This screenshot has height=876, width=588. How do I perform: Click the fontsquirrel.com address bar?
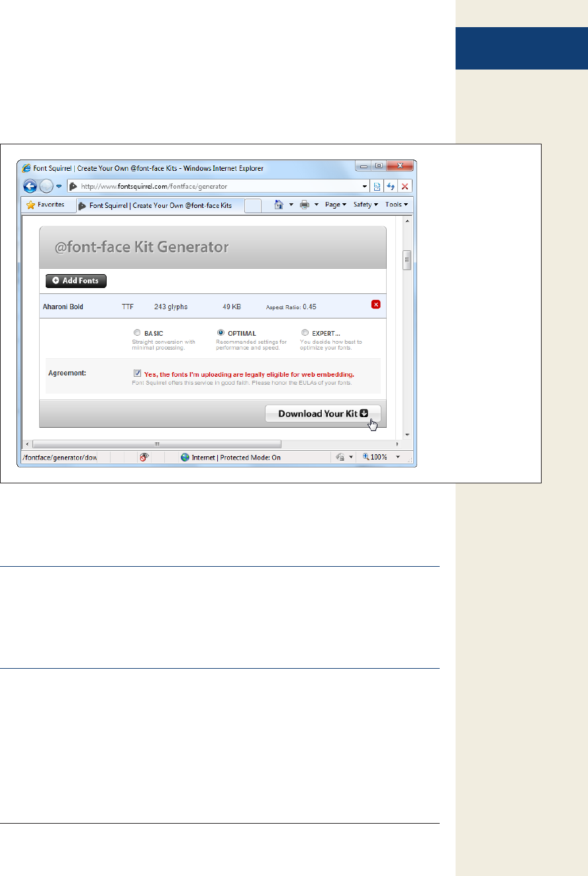click(x=218, y=187)
